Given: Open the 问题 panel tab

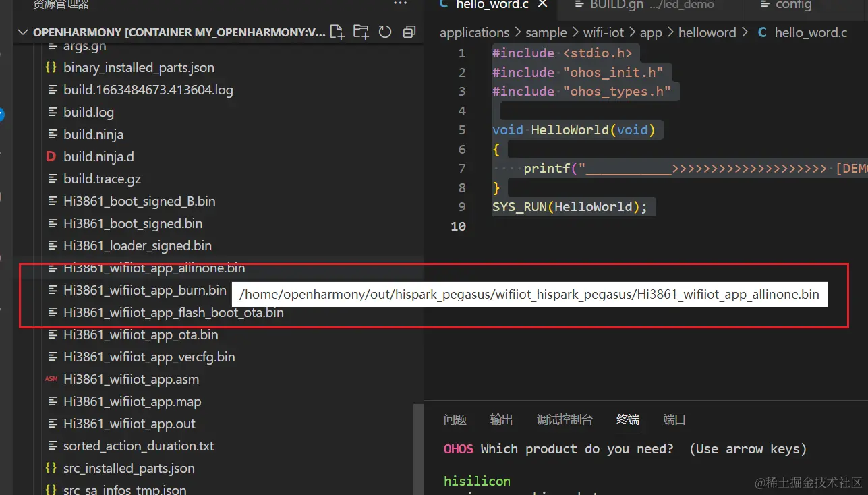Looking at the screenshot, I should point(455,419).
